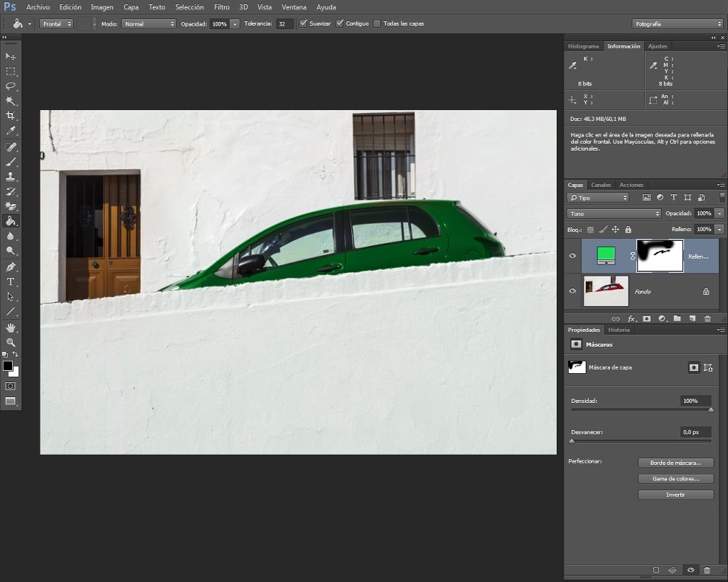Open the Histograma tab
This screenshot has height=582, width=728.
coord(584,46)
